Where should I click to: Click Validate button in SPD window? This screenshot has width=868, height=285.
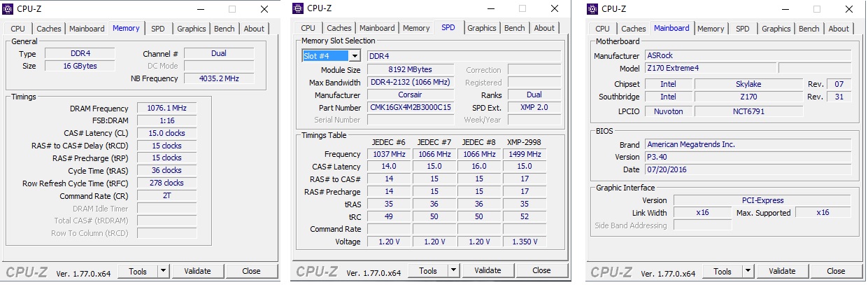(488, 271)
